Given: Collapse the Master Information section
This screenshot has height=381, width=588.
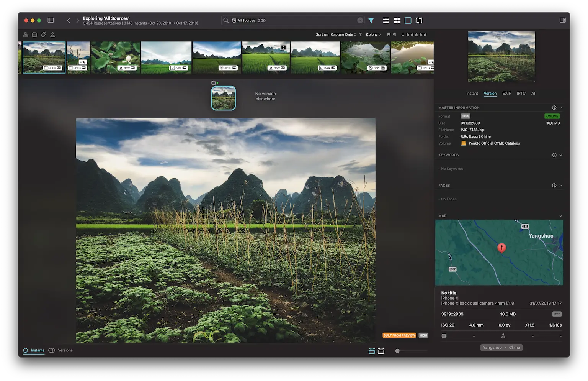Looking at the screenshot, I should 561,108.
